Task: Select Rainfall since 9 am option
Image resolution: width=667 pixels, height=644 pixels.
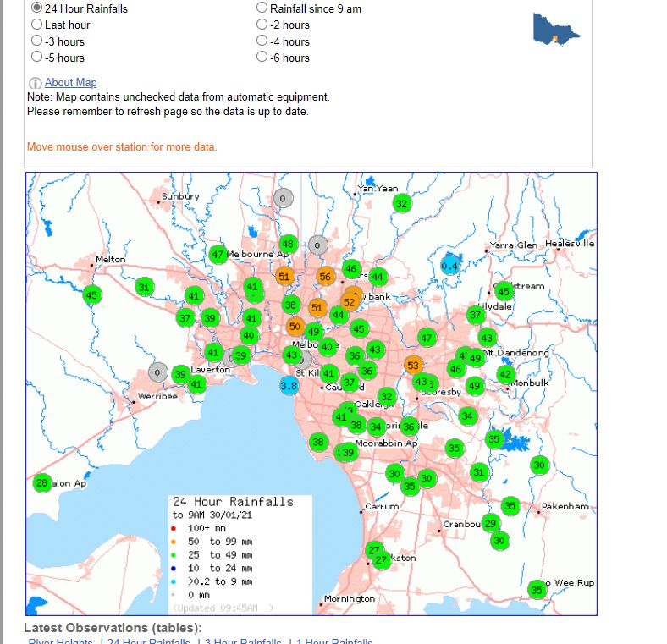Action: 262,8
